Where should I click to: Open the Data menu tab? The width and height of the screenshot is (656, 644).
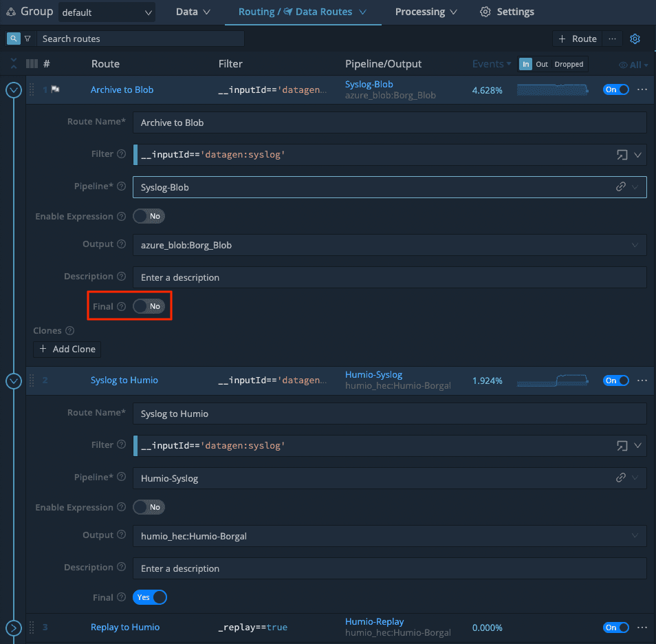click(193, 12)
